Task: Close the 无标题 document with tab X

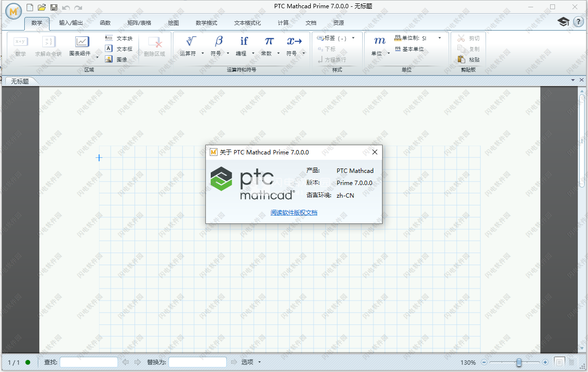Action: click(582, 80)
